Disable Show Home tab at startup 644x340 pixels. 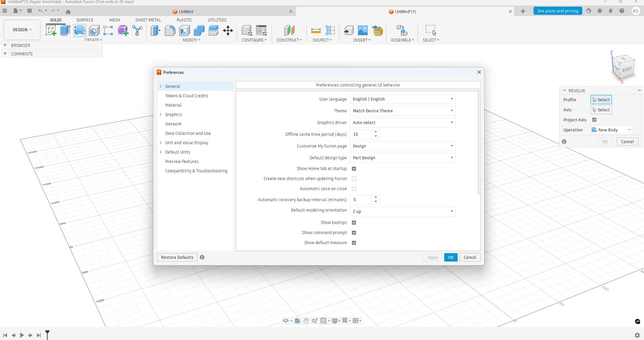point(354,169)
